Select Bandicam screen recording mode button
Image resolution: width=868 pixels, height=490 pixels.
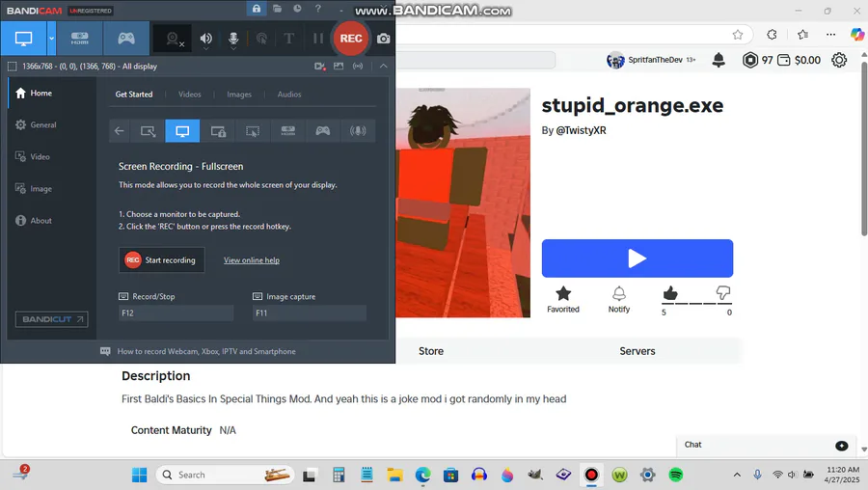coord(24,39)
